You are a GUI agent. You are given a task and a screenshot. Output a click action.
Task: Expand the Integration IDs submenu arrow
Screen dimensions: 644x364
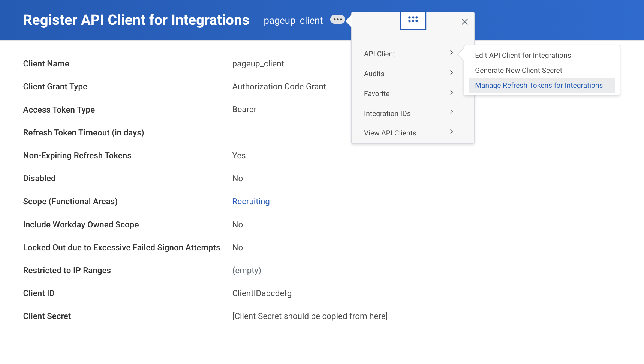pos(451,112)
